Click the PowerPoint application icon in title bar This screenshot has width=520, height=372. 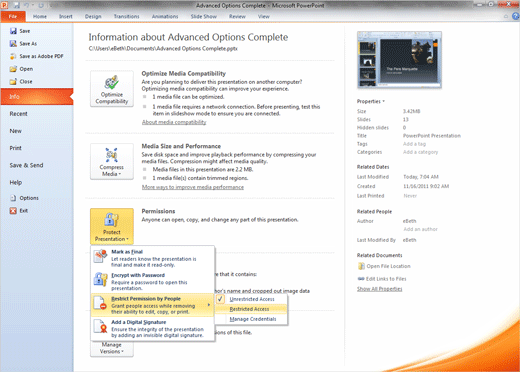pyautogui.click(x=5, y=5)
